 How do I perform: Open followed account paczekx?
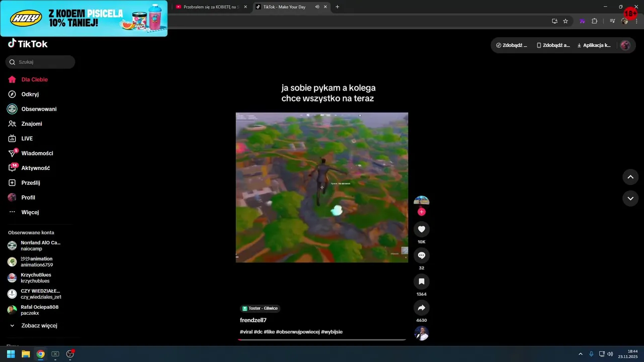click(x=40, y=310)
